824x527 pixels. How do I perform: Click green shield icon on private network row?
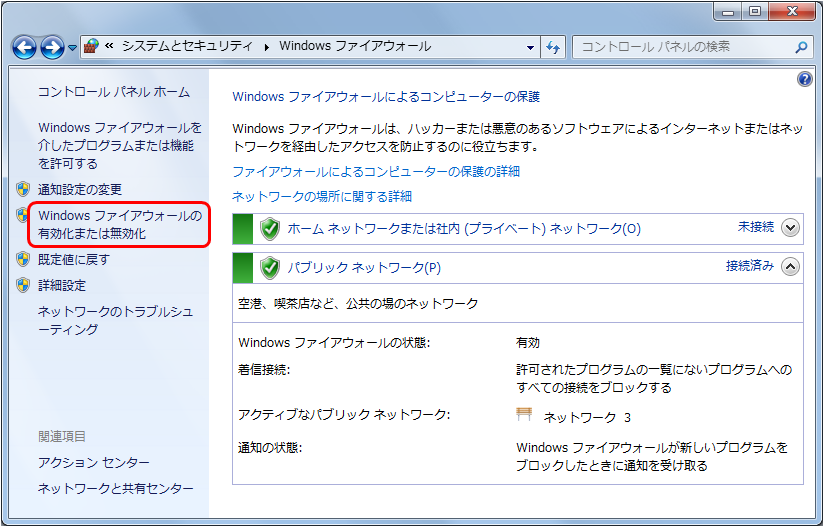coord(270,229)
